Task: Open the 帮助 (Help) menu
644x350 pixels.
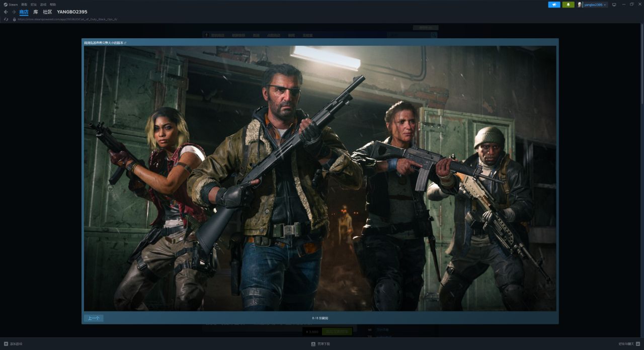Action: [53, 5]
